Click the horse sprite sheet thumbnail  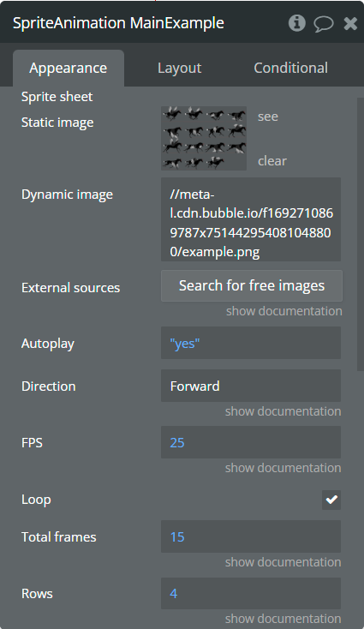(x=204, y=138)
